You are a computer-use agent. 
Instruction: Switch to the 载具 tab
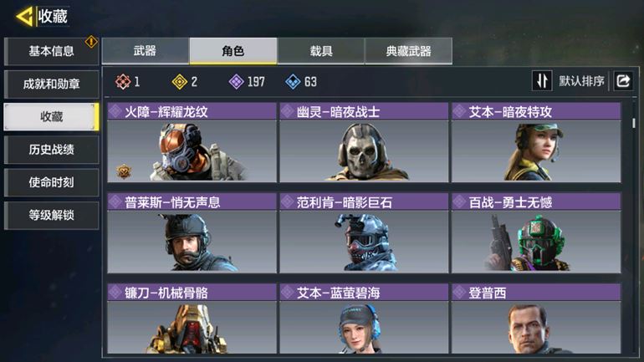tap(321, 51)
